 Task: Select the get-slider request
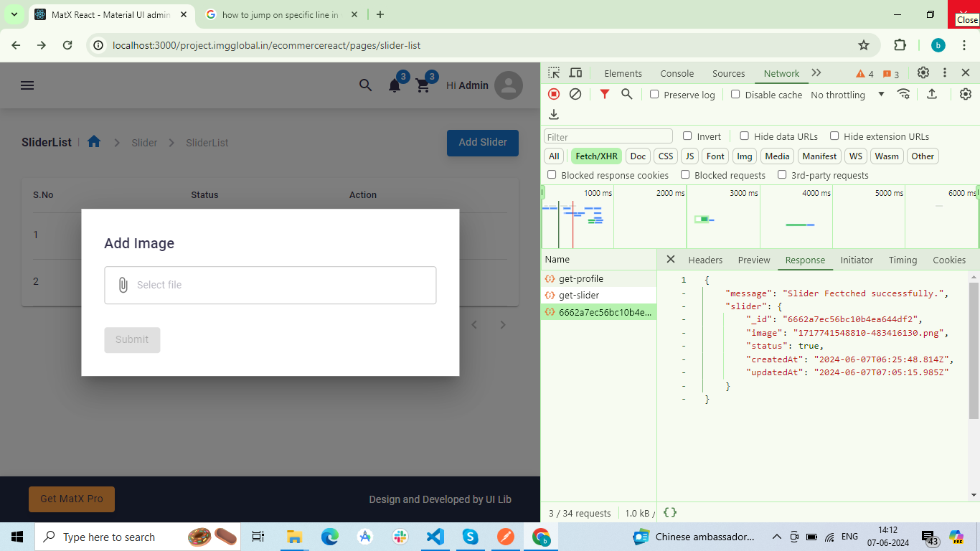(579, 295)
